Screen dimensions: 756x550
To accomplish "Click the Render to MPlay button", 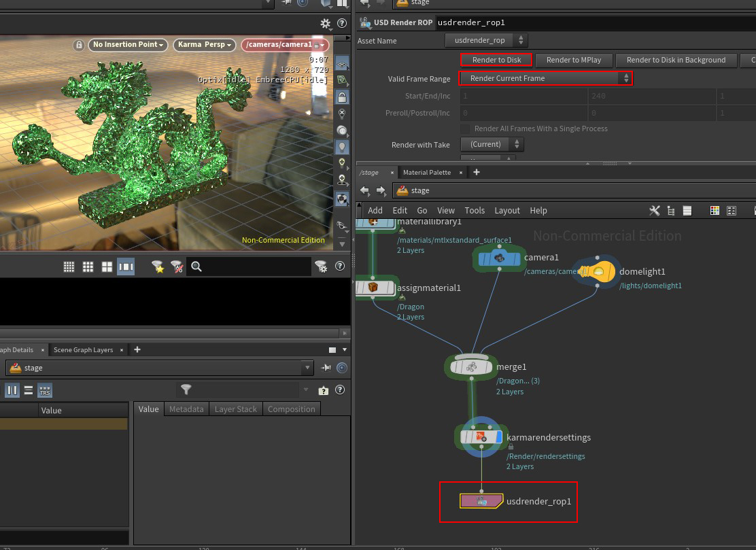I will pyautogui.click(x=574, y=60).
